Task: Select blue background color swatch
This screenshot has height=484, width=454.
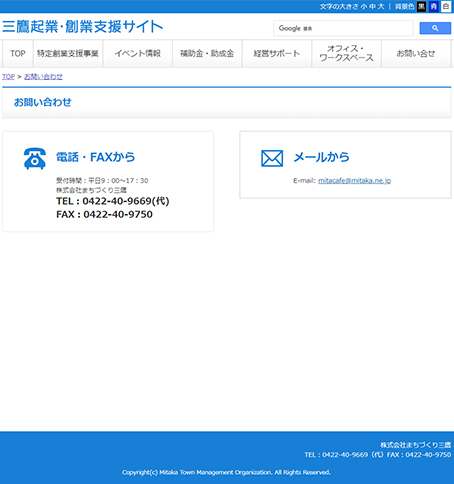Action: click(434, 6)
